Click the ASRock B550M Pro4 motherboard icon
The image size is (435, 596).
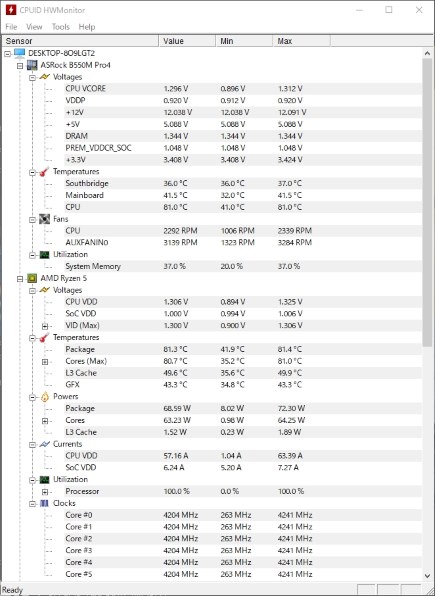point(32,65)
